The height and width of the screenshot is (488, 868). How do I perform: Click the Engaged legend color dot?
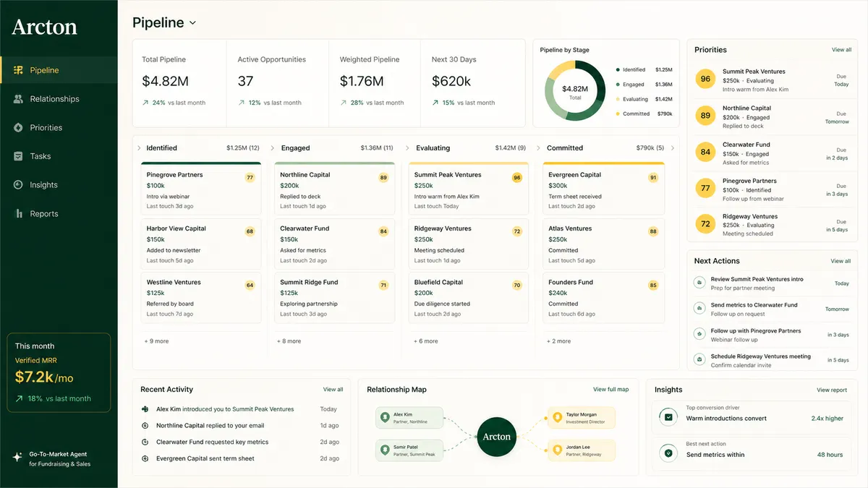[617, 85]
